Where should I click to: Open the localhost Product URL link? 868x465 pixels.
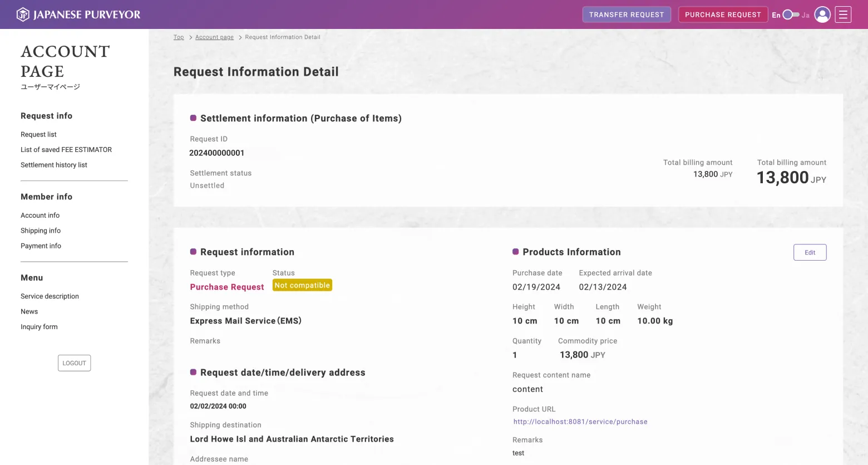580,422
